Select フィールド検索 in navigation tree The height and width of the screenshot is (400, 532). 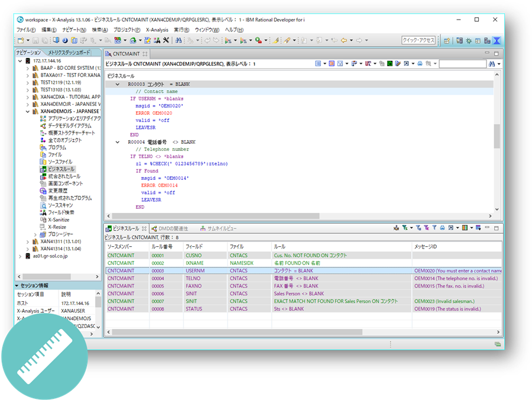tap(61, 212)
